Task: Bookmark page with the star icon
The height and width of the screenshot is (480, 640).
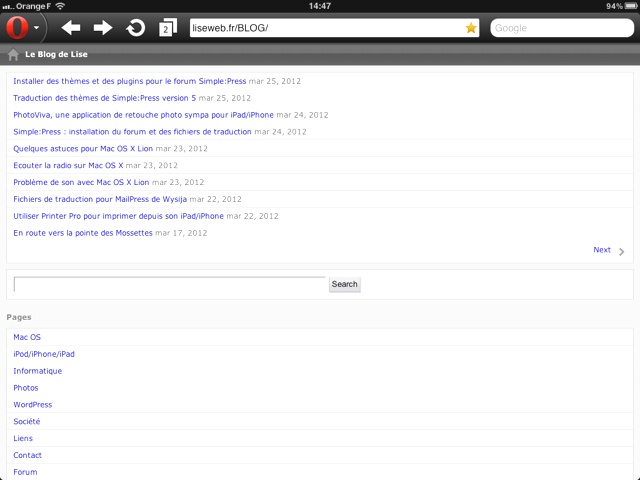Action: 471,28
